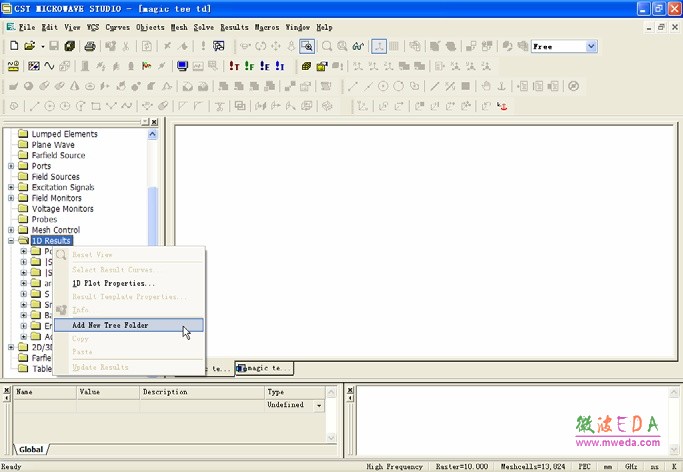
Task: Start the Eigenmode solver (blue E icon)
Action: pos(264,66)
